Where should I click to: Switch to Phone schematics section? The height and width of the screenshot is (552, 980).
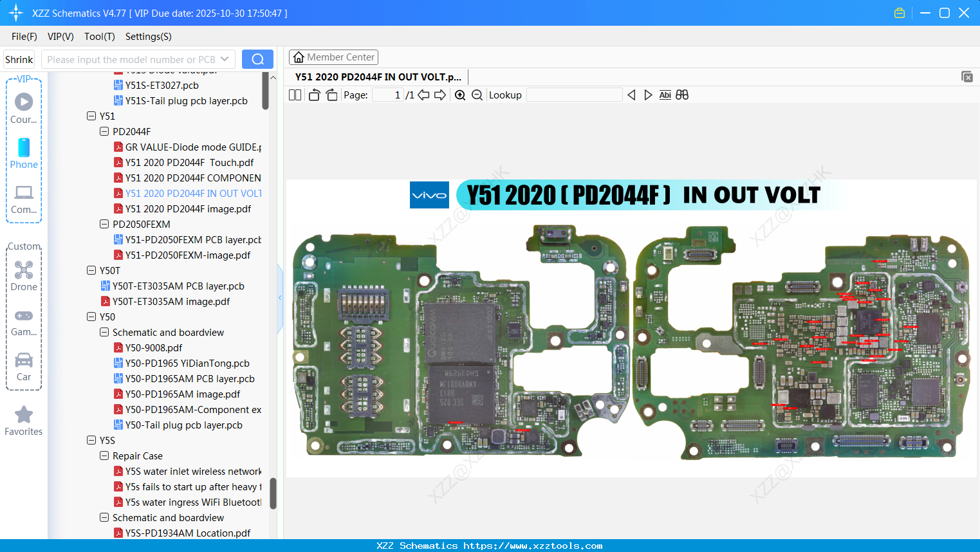[x=24, y=154]
